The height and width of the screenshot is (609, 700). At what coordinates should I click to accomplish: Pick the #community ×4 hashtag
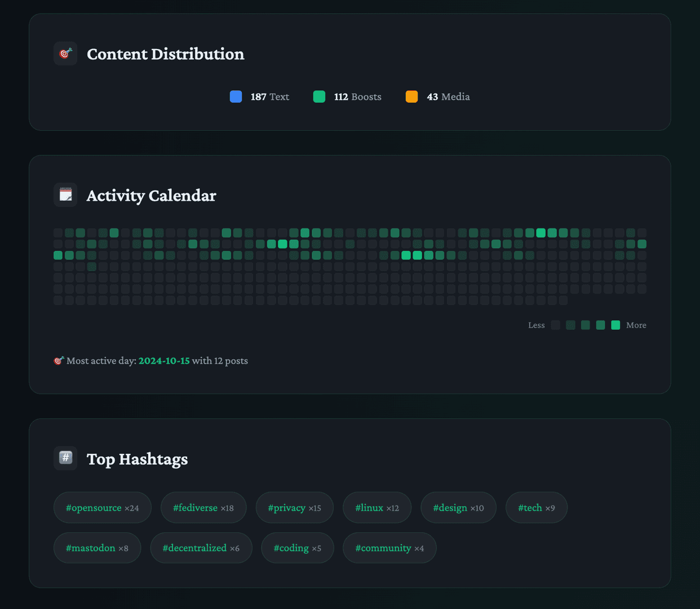tap(389, 548)
